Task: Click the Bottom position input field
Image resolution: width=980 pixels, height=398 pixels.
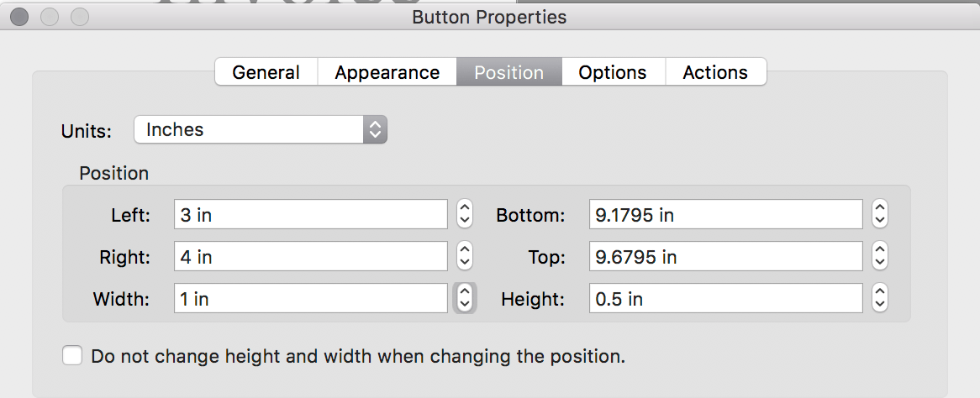Action: (725, 215)
